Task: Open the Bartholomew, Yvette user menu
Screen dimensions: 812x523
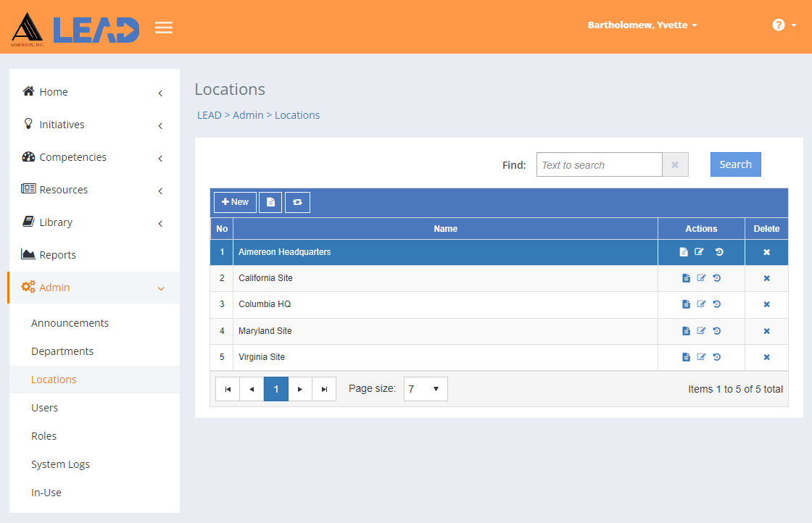Action: [642, 25]
